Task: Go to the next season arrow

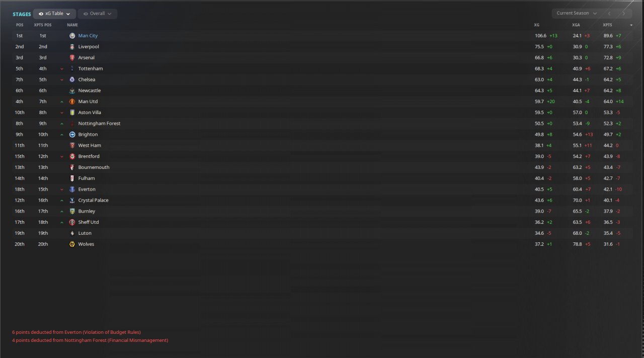Action: tap(624, 13)
